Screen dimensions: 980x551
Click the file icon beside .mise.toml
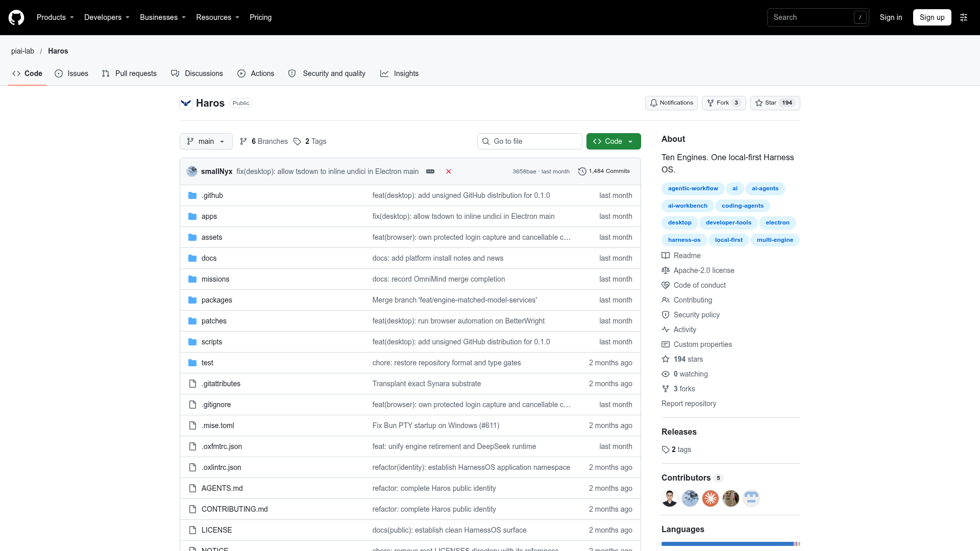click(192, 425)
